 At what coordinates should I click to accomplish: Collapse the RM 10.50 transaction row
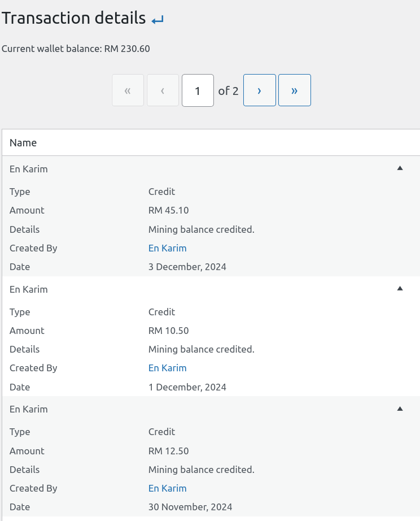400,288
